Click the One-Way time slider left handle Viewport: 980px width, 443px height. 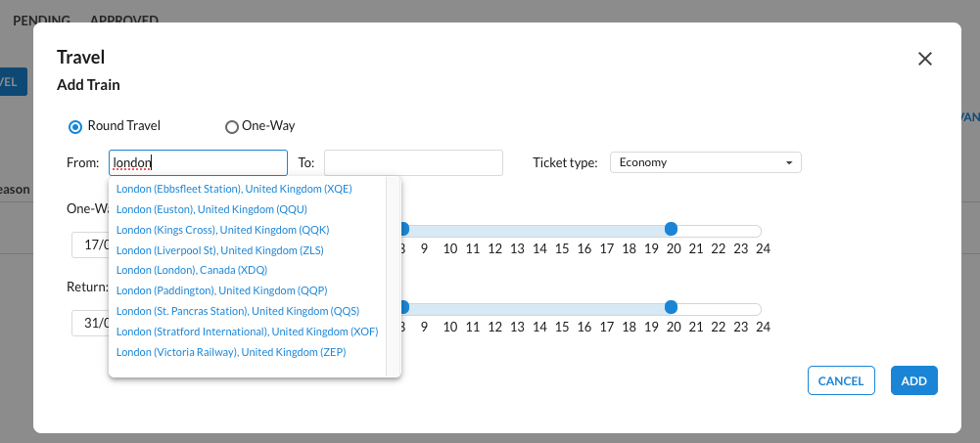click(403, 229)
